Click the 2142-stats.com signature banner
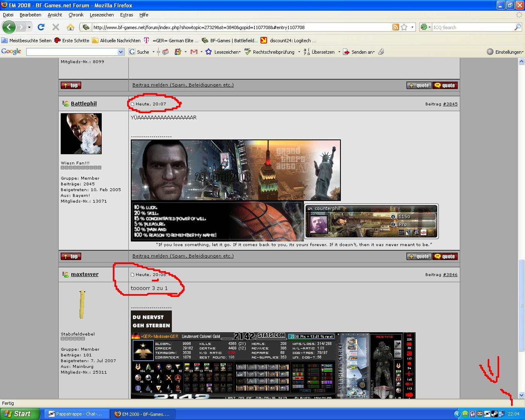Viewport: 525px width, 420px height. click(x=273, y=365)
